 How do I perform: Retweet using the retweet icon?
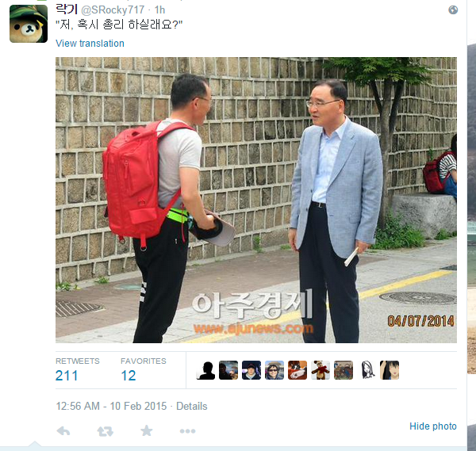coord(105,431)
